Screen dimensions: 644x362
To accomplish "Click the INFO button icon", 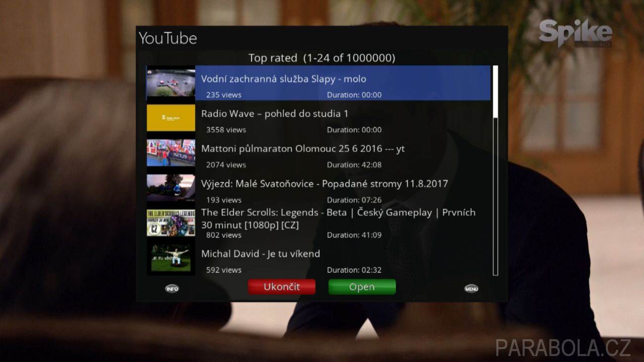I will (172, 289).
